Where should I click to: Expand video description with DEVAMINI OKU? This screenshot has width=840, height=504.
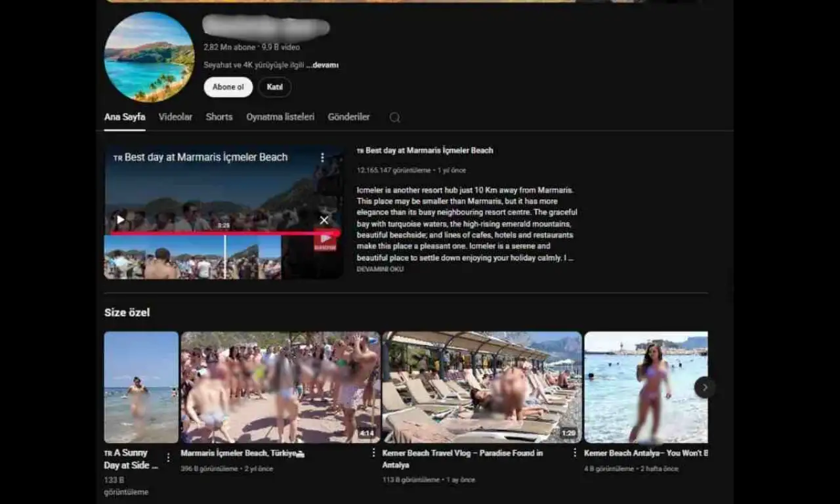coord(380,269)
